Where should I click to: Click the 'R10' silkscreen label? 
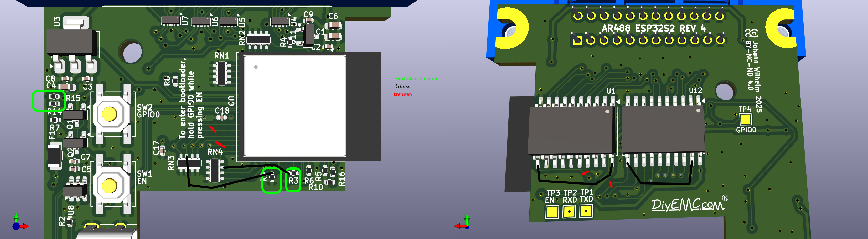(x=316, y=187)
